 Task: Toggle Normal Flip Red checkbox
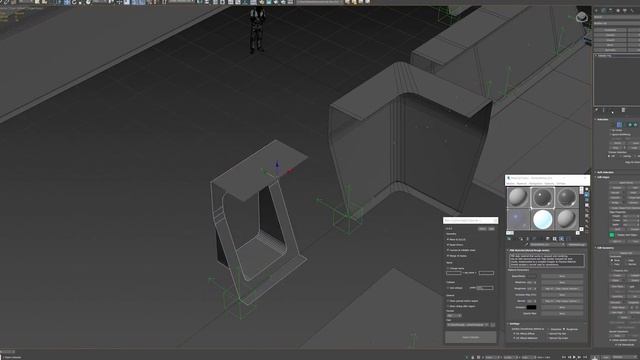[x=548, y=333]
